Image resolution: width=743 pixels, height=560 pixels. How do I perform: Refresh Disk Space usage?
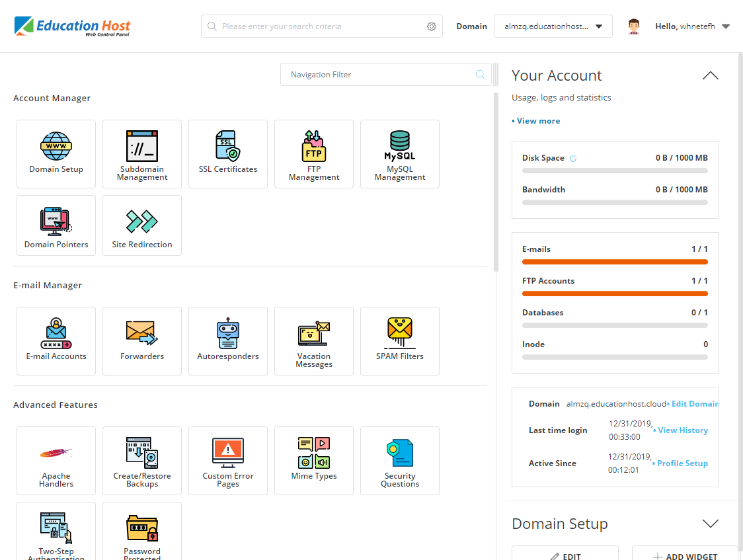tap(573, 159)
